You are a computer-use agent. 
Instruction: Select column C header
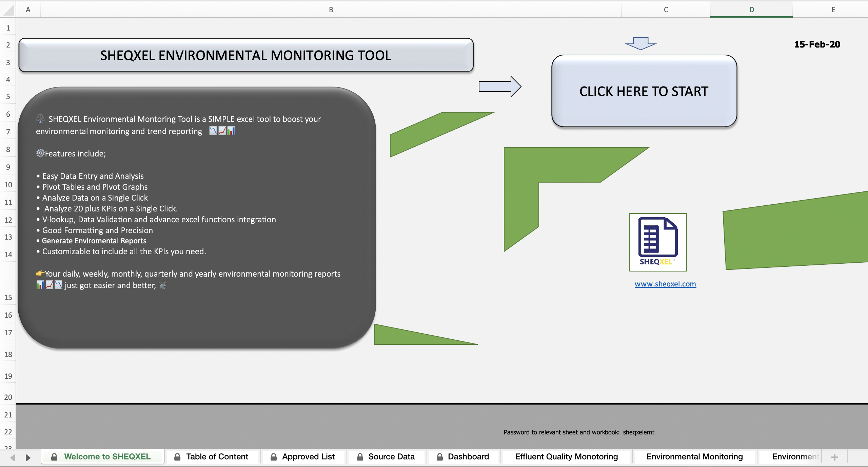(666, 10)
